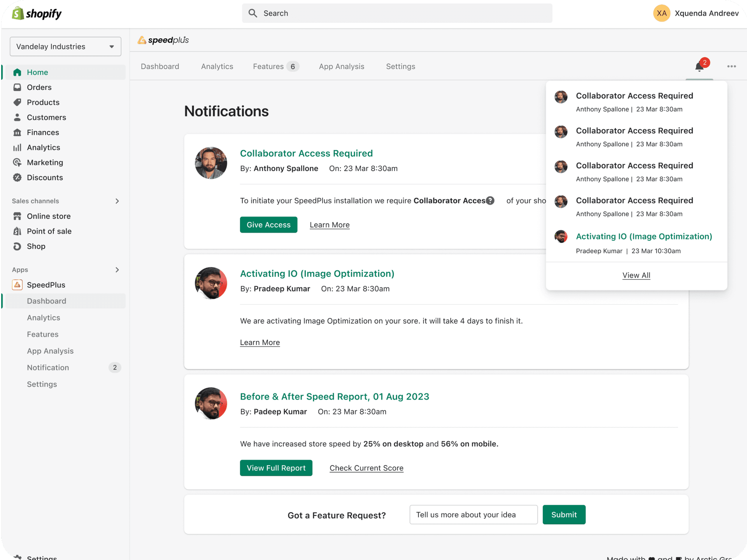Click the Collaborator Access Required card title
This screenshot has width=747, height=560.
point(306,153)
